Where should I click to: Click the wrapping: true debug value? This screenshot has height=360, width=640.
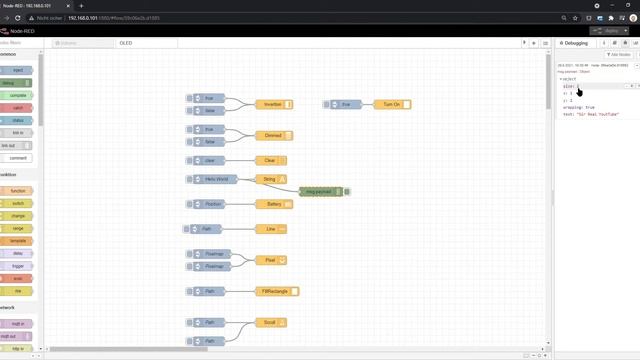pos(578,107)
